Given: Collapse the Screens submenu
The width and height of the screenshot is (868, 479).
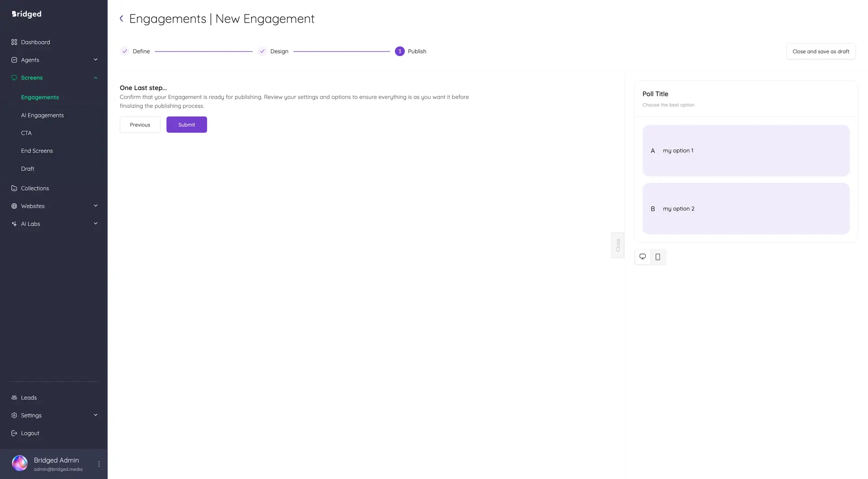Looking at the screenshot, I should click(95, 77).
